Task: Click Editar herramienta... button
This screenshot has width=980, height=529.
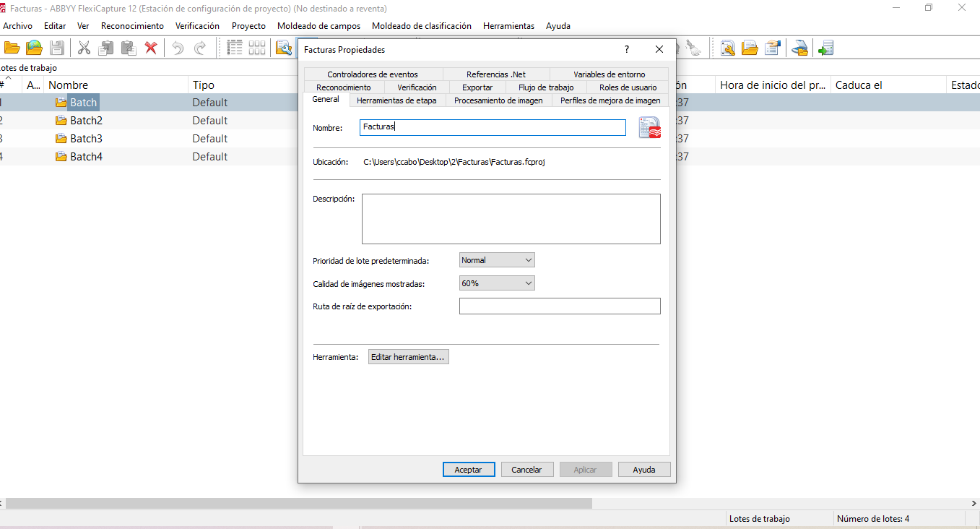Action: 409,357
